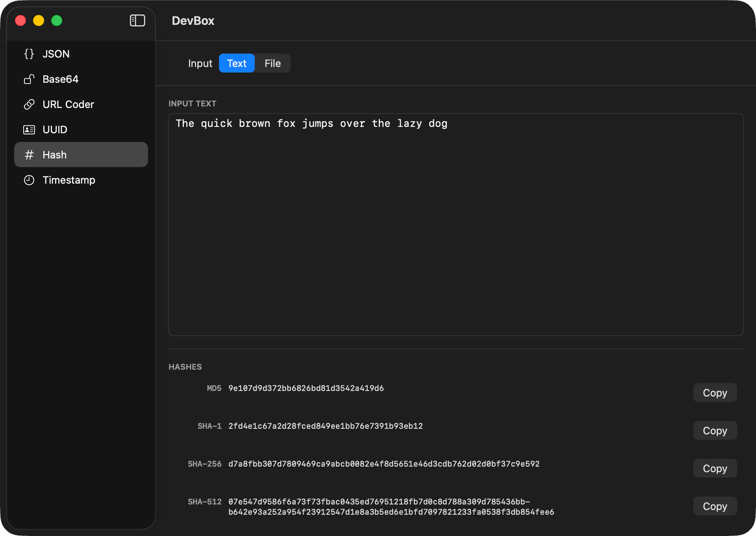Open the URL Coder tool
The height and width of the screenshot is (536, 756).
(x=81, y=104)
